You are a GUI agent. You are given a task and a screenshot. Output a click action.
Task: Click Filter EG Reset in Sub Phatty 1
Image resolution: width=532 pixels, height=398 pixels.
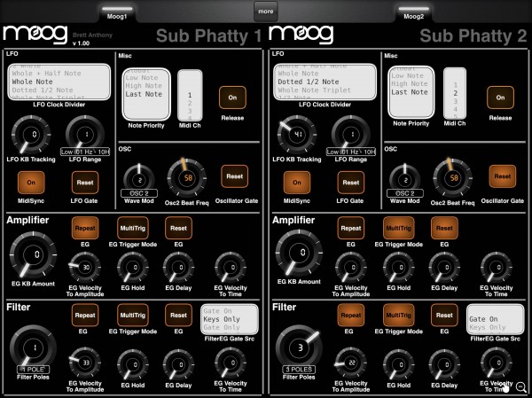click(178, 316)
